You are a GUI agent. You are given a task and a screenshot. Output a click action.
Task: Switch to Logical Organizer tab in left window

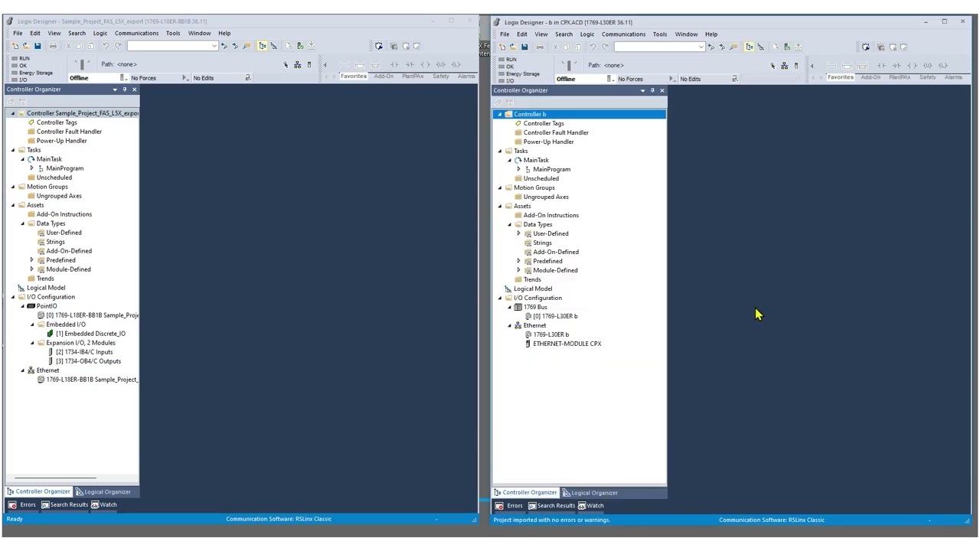click(103, 491)
